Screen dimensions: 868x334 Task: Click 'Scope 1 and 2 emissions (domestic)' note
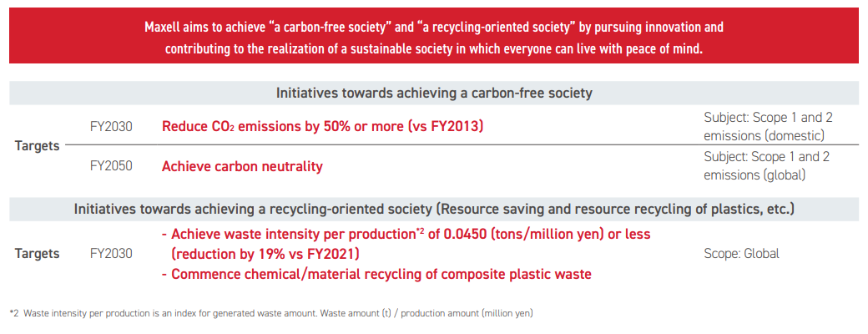769,126
